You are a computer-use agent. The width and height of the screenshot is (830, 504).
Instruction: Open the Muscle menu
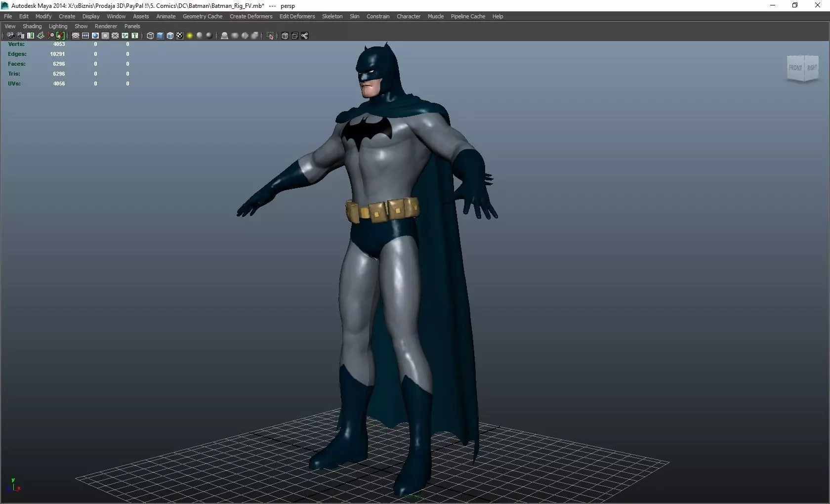pyautogui.click(x=435, y=16)
